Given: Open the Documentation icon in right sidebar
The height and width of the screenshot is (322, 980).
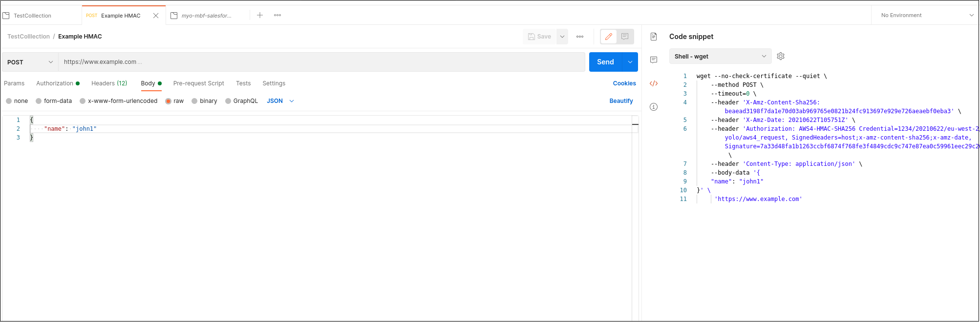Looking at the screenshot, I should coord(654,37).
